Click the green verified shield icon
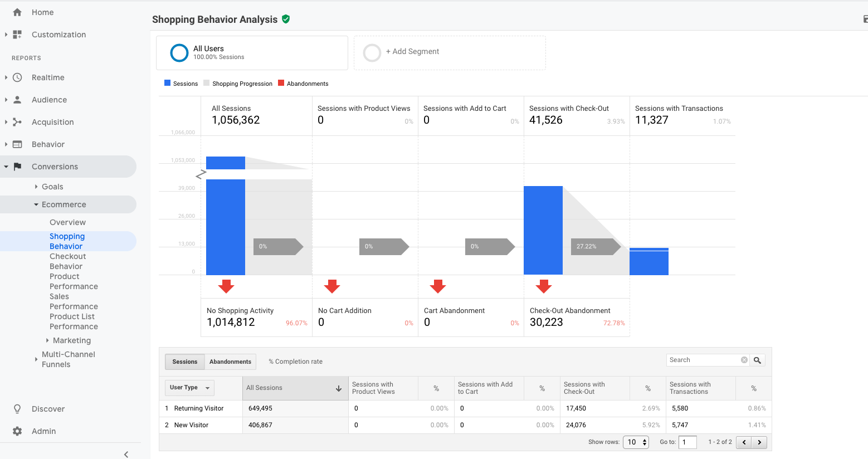This screenshot has width=868, height=459. click(286, 19)
